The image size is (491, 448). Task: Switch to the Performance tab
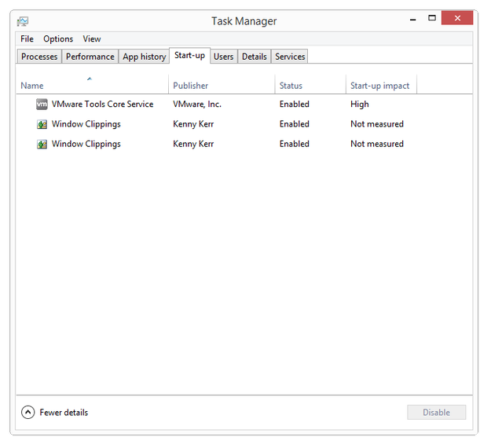(90, 57)
